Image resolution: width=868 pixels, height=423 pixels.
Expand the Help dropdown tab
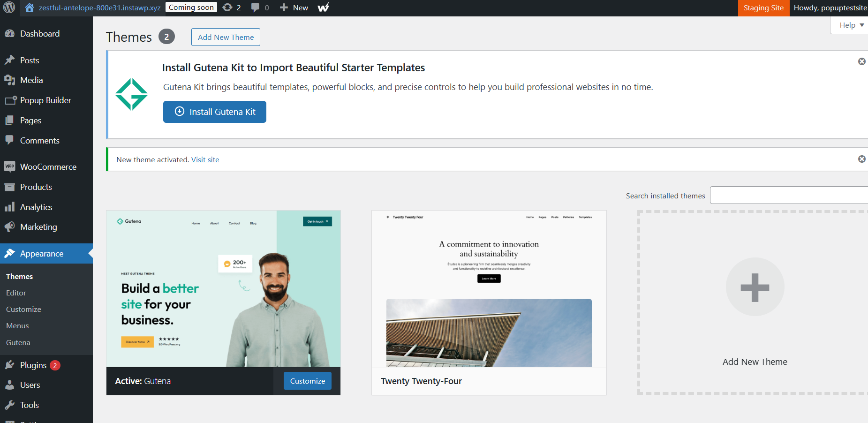pos(851,25)
